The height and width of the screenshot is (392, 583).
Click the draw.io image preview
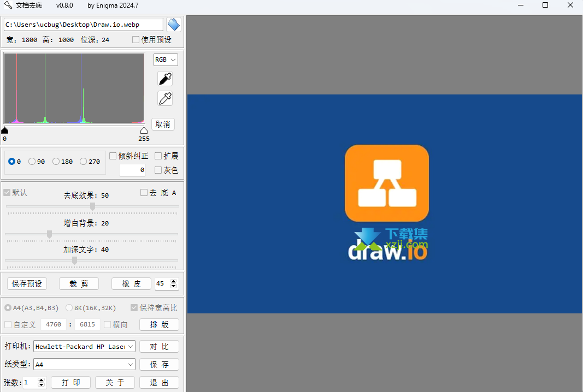coord(385,204)
